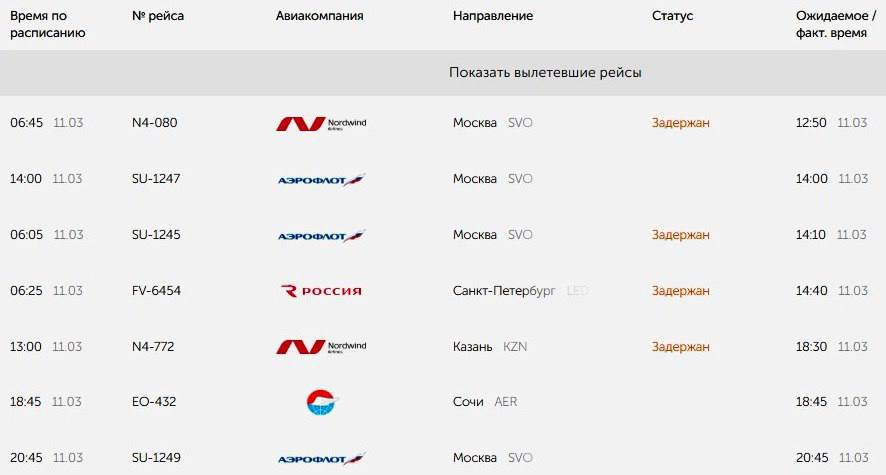Image resolution: width=886 pixels, height=475 pixels.
Task: Open flight number FV-6454
Action: click(x=156, y=291)
